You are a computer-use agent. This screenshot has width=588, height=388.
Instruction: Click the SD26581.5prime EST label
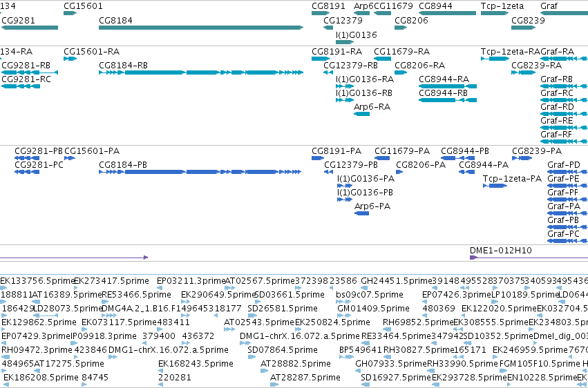pos(283,309)
